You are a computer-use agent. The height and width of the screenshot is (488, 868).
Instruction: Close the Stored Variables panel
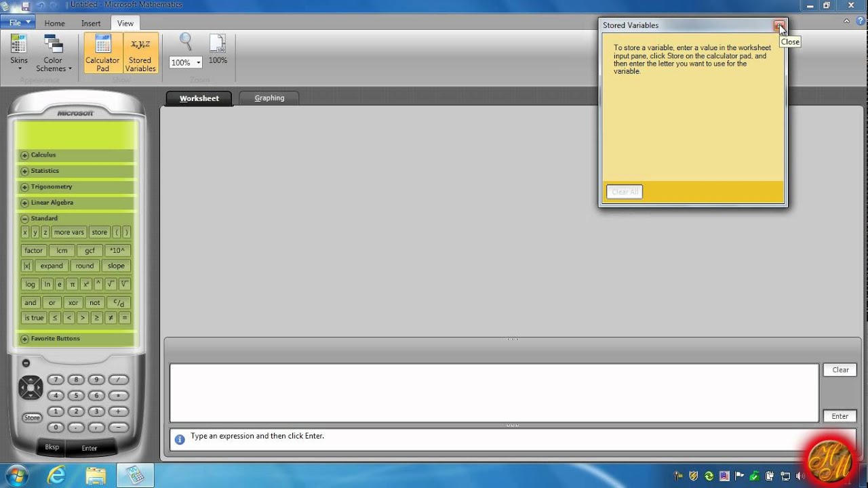point(779,26)
